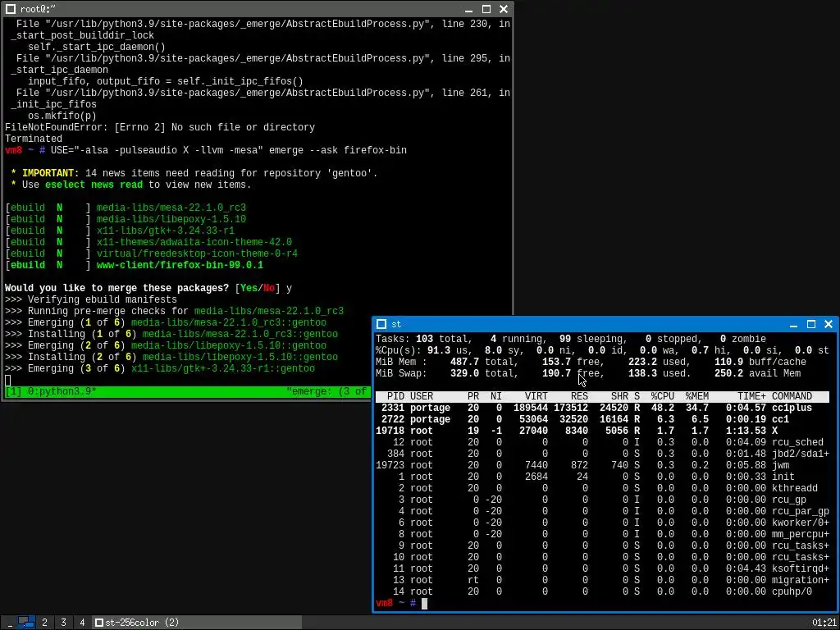The width and height of the screenshot is (840, 630).
Task: Click the %Cpu(s) 91.3 us summary line
Action: 602,350
